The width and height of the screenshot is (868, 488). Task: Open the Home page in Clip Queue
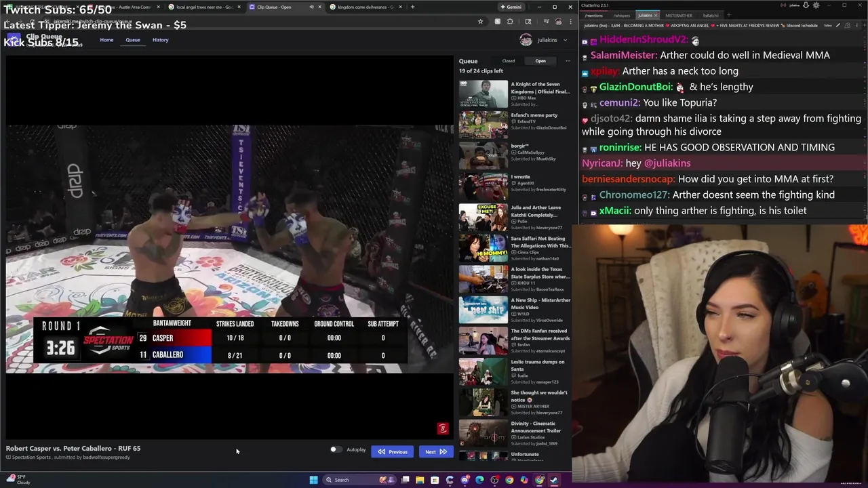106,40
